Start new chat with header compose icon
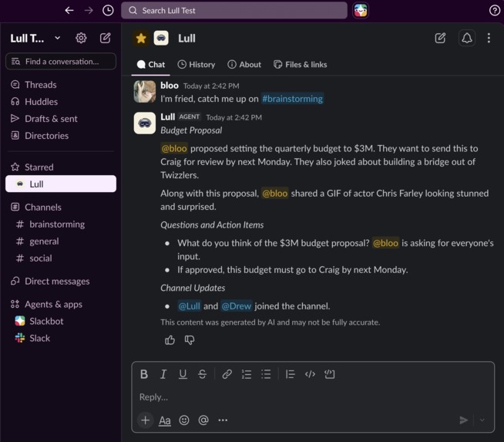Screen dimensions: 504x442 coord(440,39)
